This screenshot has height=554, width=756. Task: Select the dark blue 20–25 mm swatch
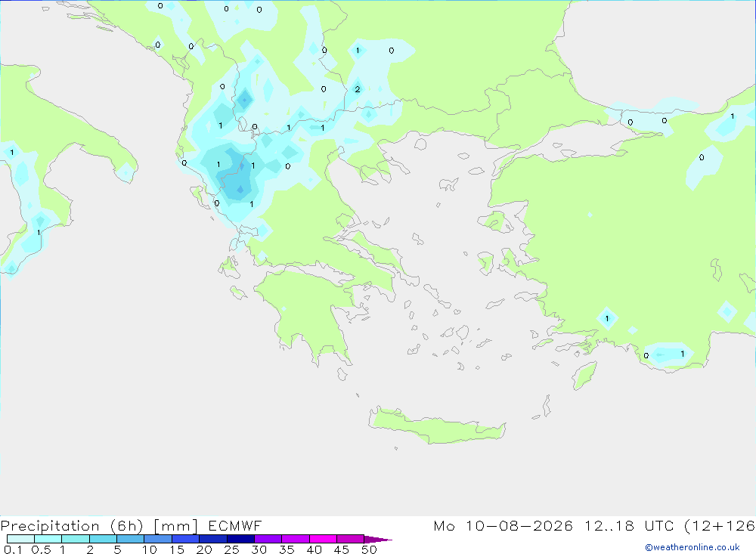tap(212, 539)
